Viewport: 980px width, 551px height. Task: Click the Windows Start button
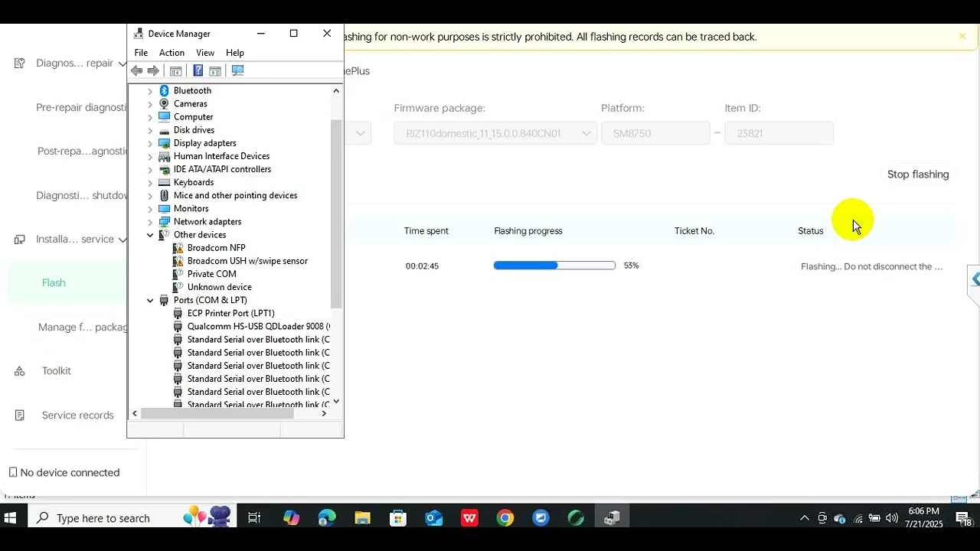coord(10,518)
